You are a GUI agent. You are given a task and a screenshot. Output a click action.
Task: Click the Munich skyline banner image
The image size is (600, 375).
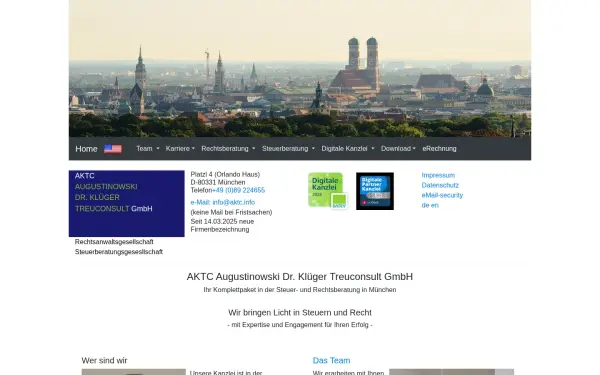300,68
